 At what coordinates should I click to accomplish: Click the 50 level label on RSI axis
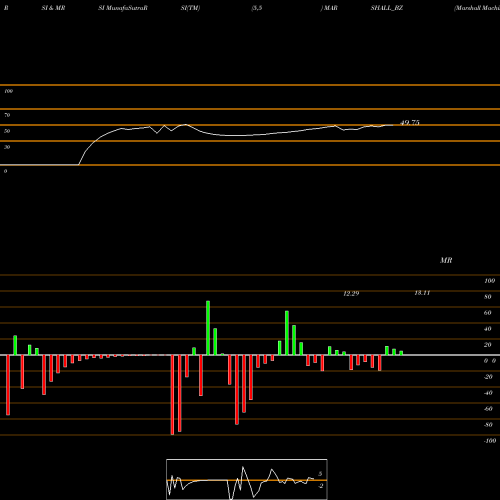(7, 131)
